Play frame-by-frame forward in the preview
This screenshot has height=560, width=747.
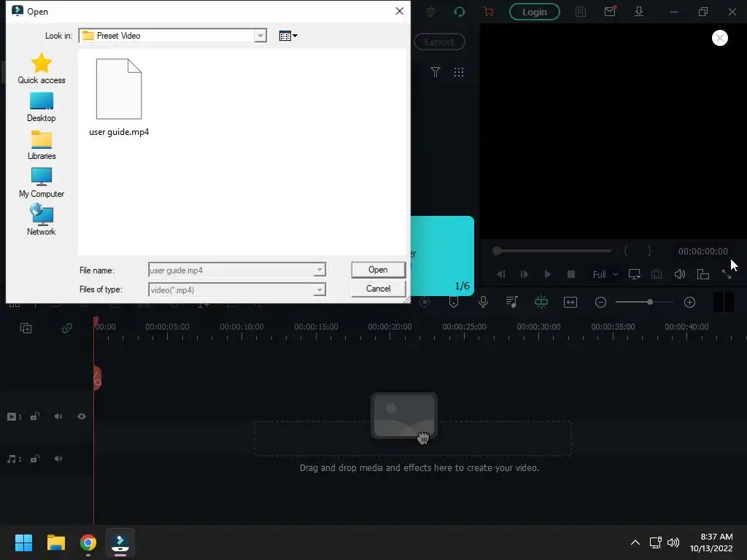pyautogui.click(x=524, y=274)
